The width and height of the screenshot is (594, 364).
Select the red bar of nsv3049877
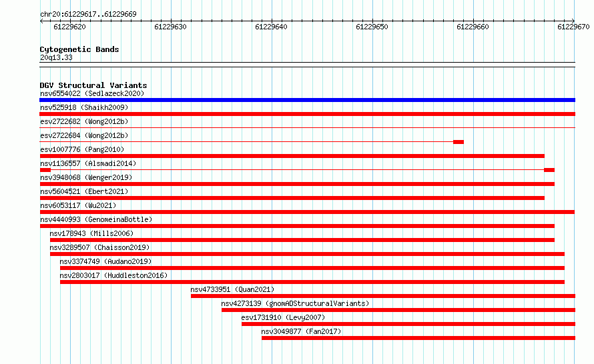tap(418, 338)
